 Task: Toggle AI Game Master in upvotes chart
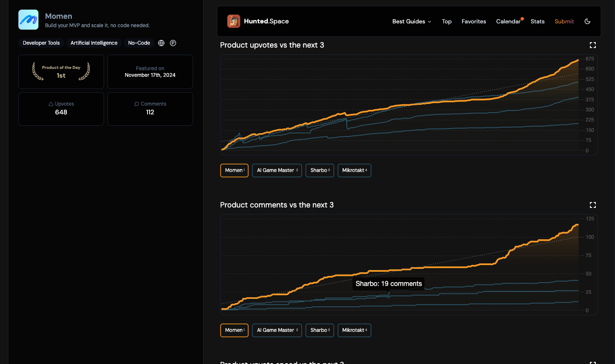277,170
